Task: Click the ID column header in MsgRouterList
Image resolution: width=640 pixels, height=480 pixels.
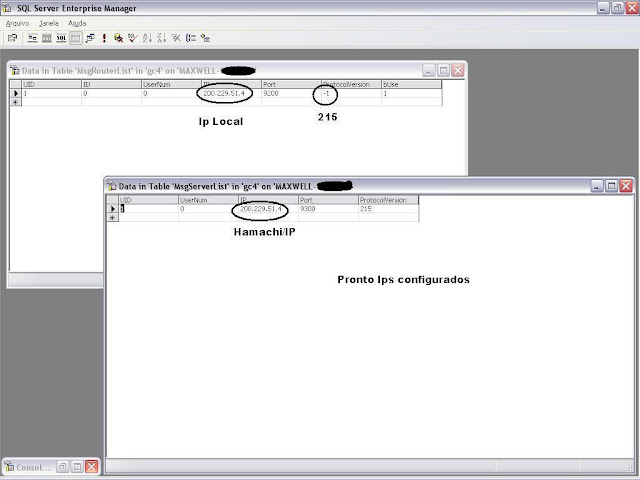Action: pos(111,84)
